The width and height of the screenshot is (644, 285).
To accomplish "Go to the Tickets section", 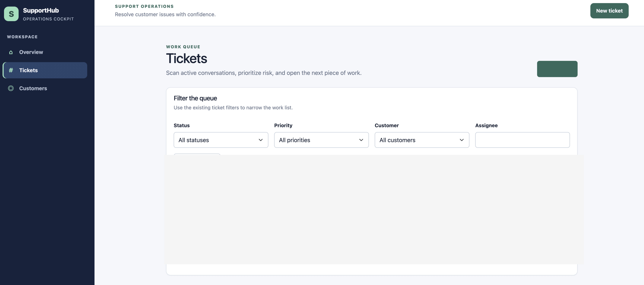I will 45,70.
